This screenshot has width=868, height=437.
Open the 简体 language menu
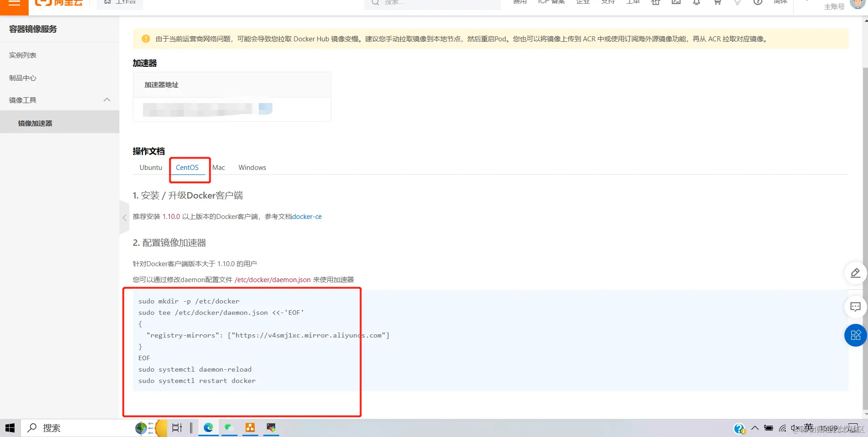[x=780, y=2]
